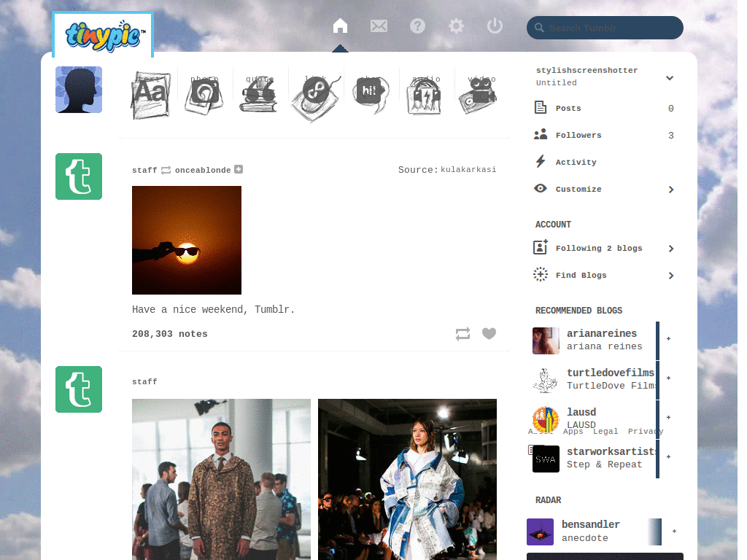Open the turtledovefilms blog name
This screenshot has width=747, height=560.
[611, 373]
